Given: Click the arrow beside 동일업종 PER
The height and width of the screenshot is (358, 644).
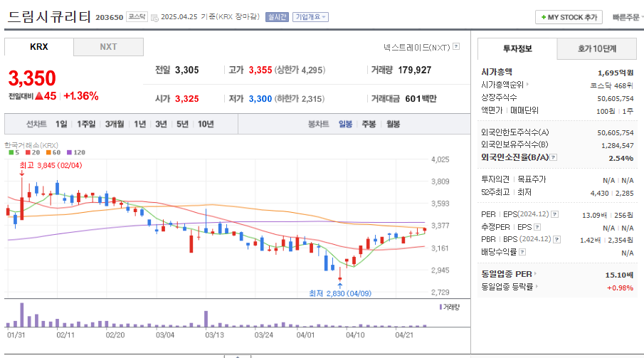Looking at the screenshot, I should coord(536,274).
